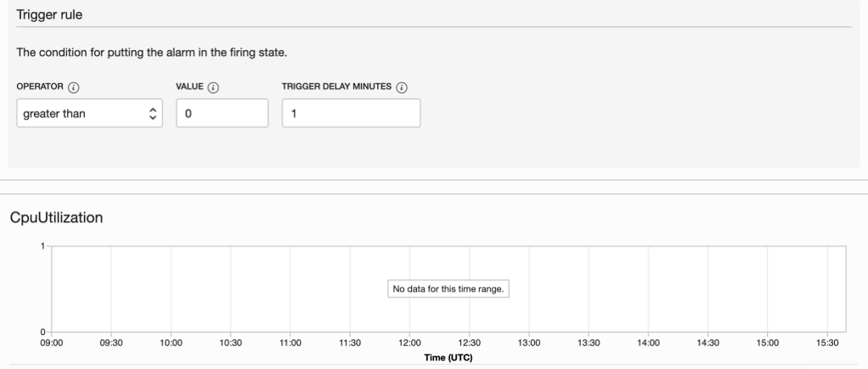The height and width of the screenshot is (369, 868).
Task: Click the 09:00 time axis marker
Action: 52,343
